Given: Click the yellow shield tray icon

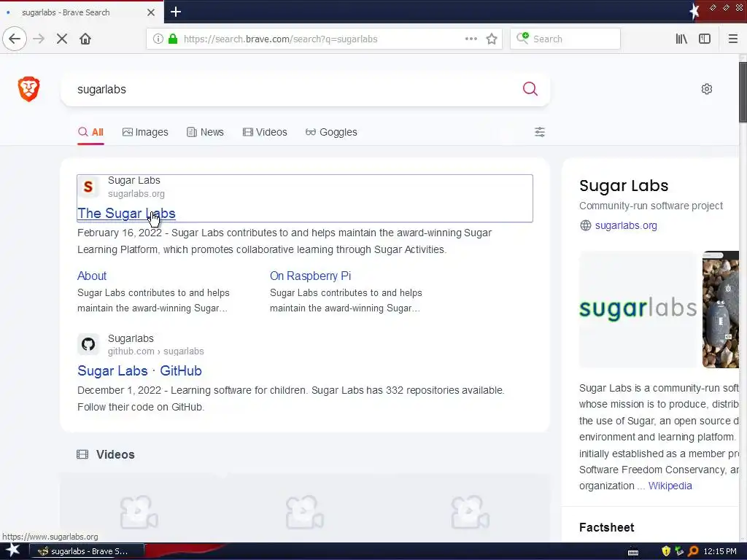Looking at the screenshot, I should (x=666, y=551).
